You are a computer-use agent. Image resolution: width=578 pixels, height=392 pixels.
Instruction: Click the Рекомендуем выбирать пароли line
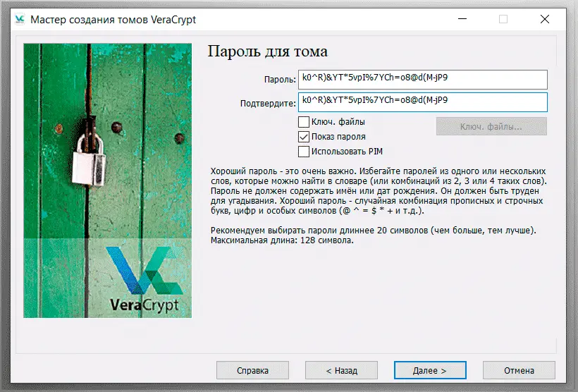point(373,231)
